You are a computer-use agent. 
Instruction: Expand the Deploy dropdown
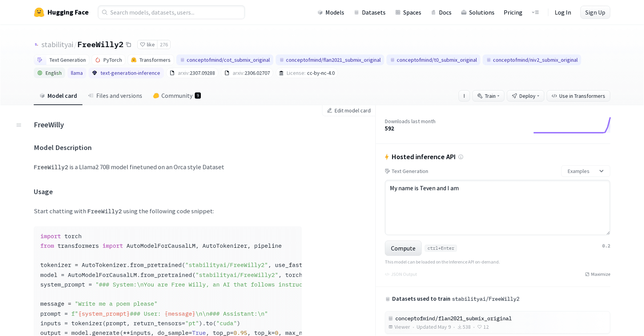pos(525,96)
